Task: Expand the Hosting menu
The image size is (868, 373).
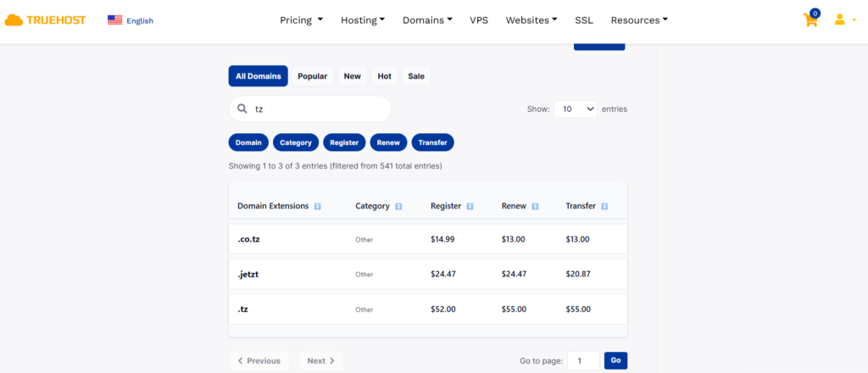Action: point(363,20)
